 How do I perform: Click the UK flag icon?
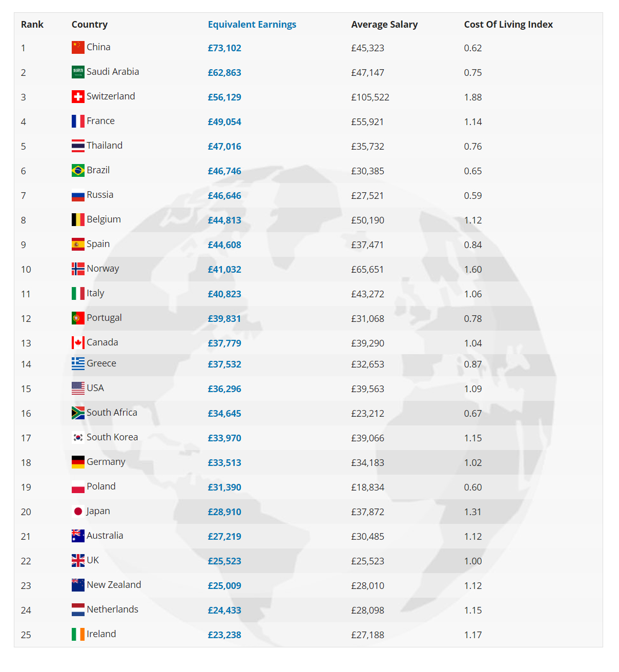pos(78,561)
